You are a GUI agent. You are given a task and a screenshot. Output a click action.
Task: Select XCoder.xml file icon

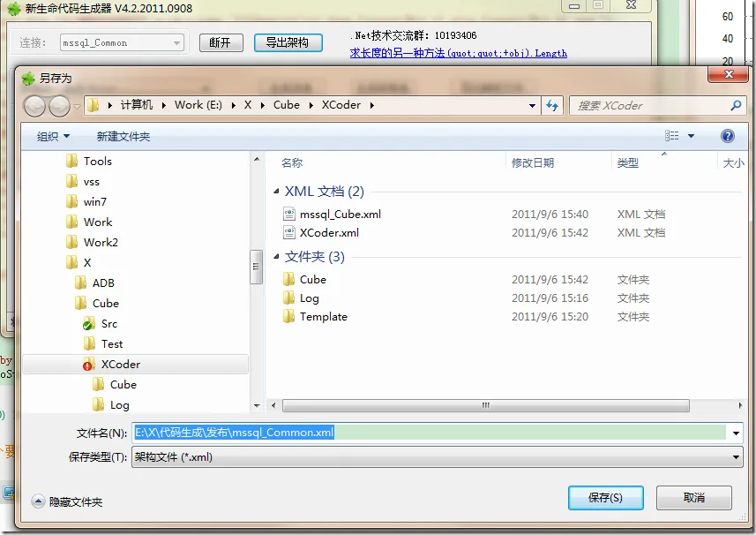click(x=288, y=232)
